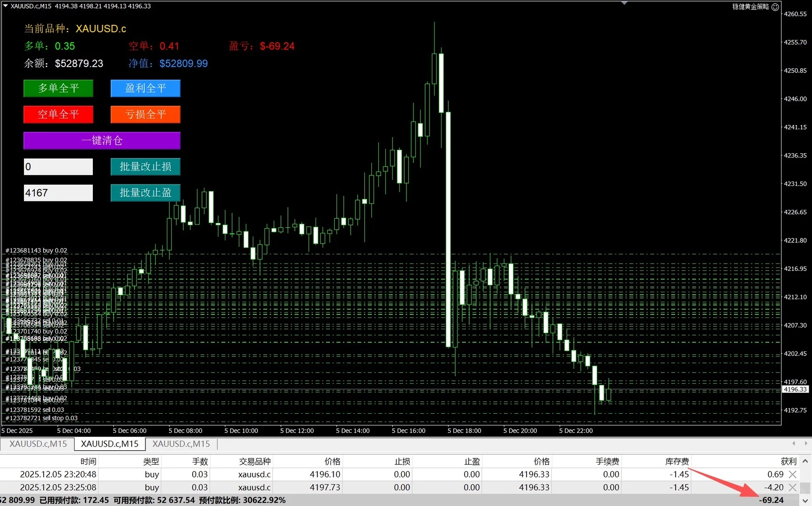Screen dimensions: 812x506
Task: Click the 亏损全平 orange button
Action: (145, 114)
